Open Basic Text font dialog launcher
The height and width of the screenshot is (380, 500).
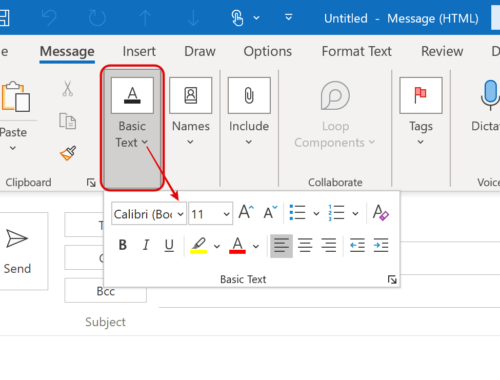(392, 280)
